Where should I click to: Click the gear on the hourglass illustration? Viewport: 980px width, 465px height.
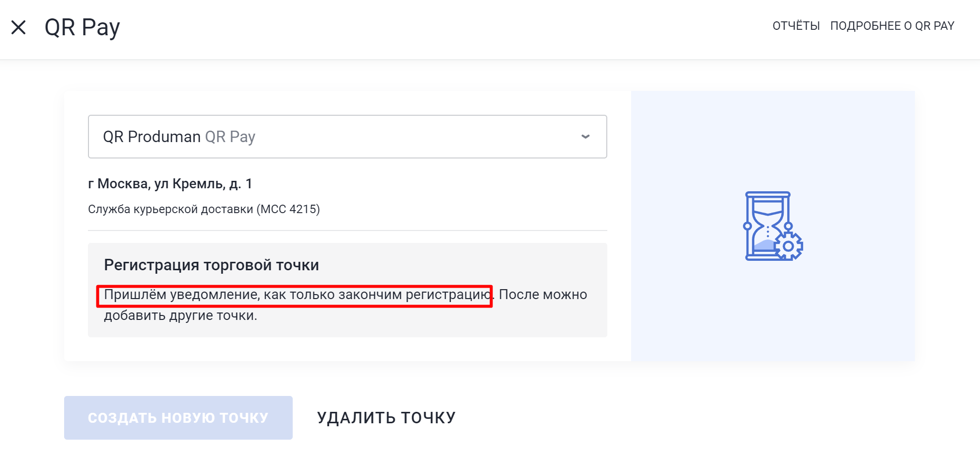coord(788,246)
